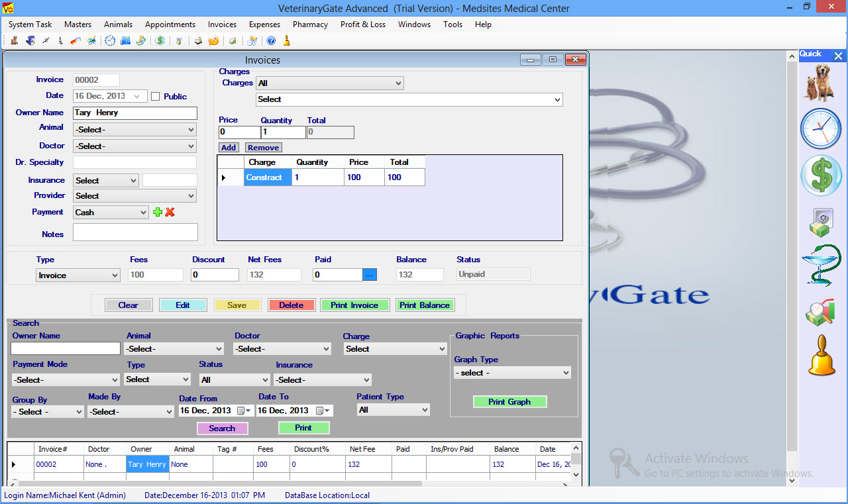
Task: Open the large dollar sign invoices icon
Action: tap(820, 176)
